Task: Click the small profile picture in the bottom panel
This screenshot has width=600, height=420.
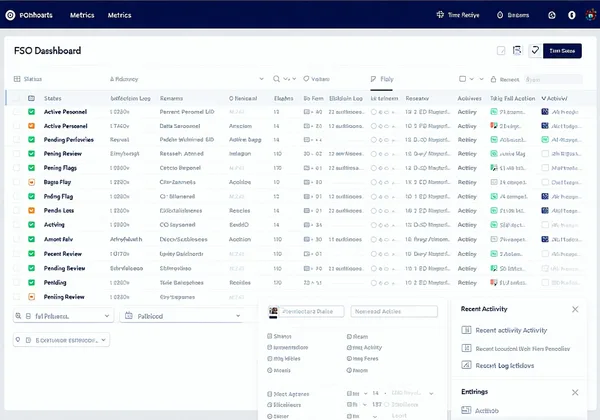Action: point(273,311)
